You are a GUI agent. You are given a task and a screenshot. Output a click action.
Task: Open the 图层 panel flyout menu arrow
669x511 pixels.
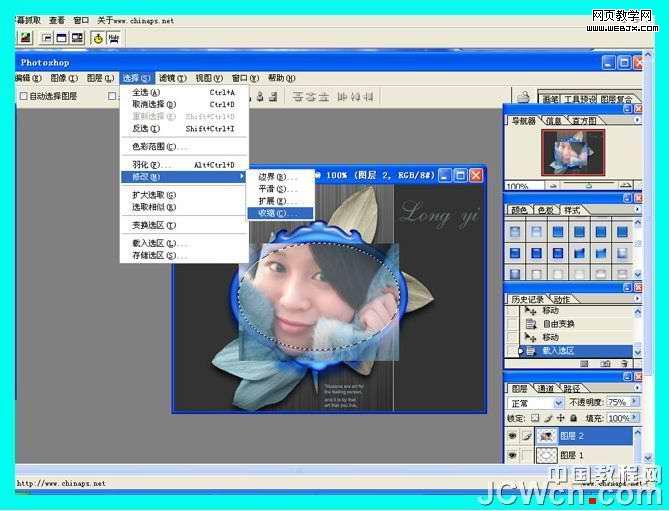637,388
